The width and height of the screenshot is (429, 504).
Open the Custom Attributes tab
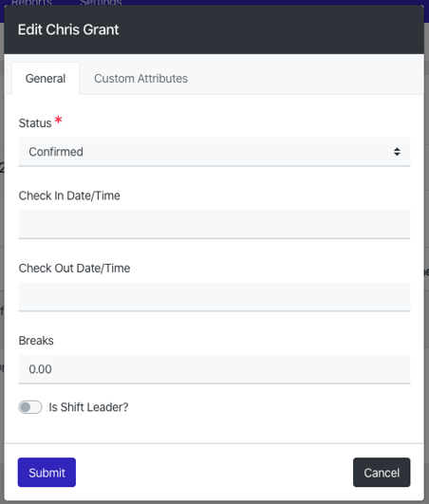point(140,79)
